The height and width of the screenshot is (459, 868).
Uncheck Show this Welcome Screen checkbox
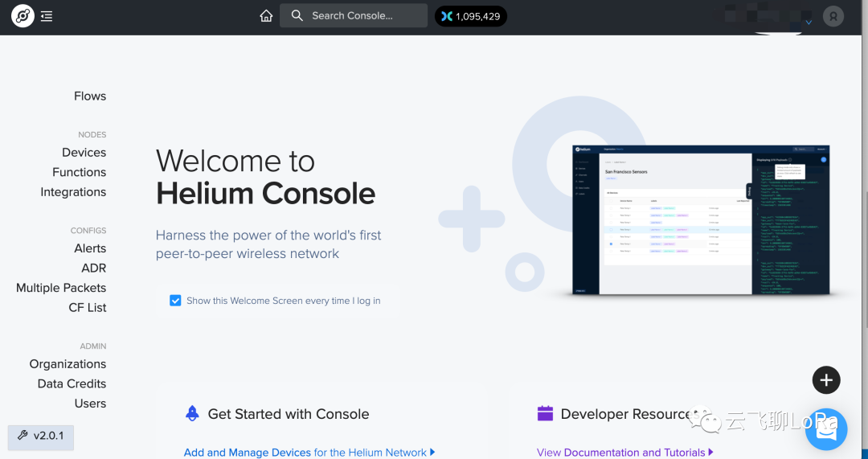175,301
